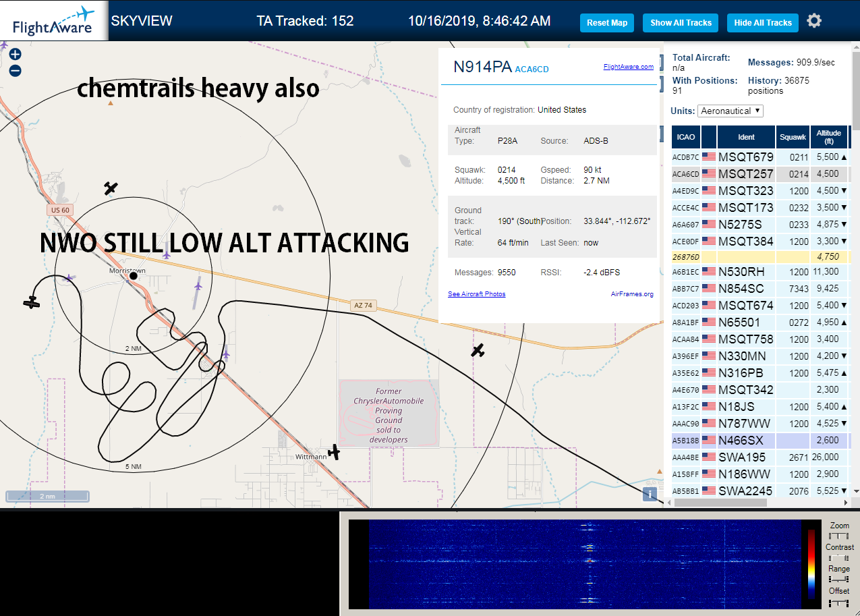Sort table by Squawk column header
The image size is (860, 616).
[793, 137]
